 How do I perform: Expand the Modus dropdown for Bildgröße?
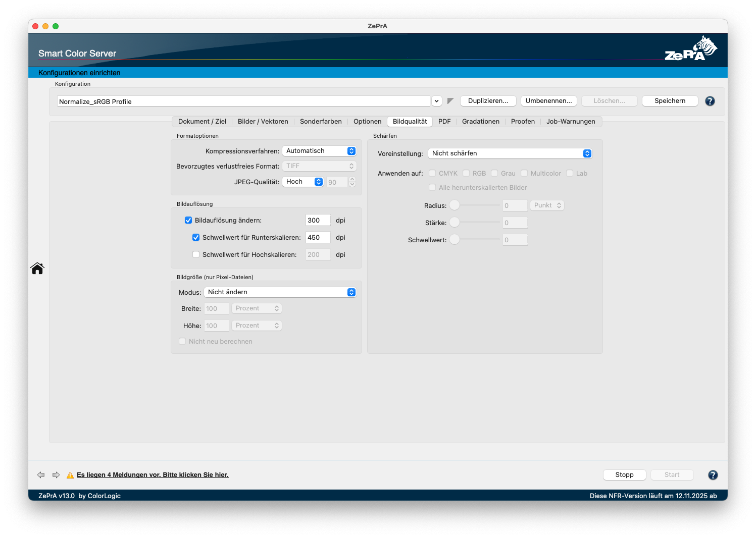point(280,292)
